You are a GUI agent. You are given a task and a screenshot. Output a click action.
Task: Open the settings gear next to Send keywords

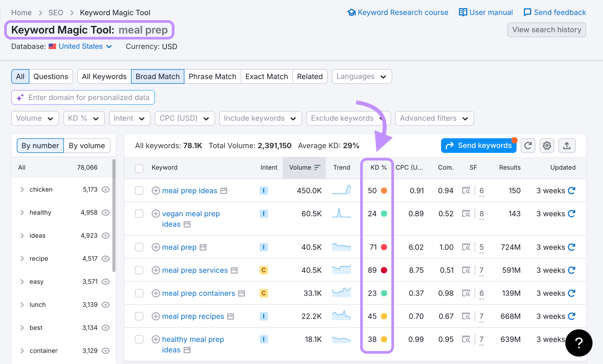click(547, 145)
